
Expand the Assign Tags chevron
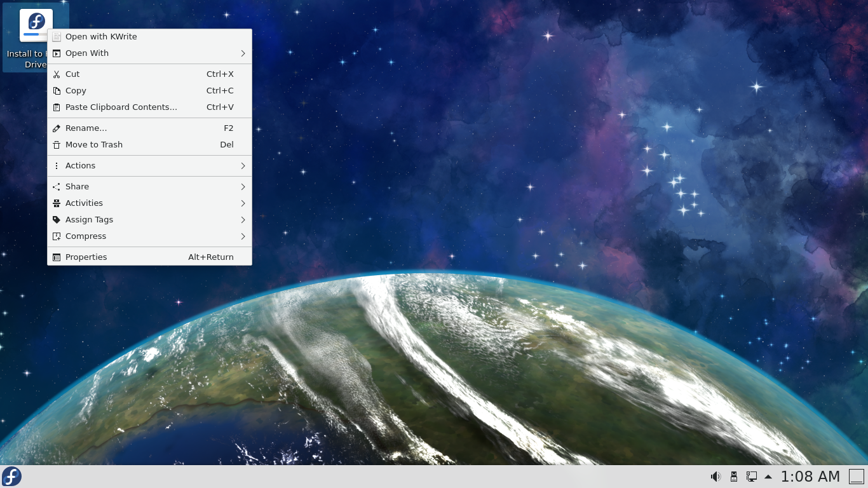[x=243, y=220]
